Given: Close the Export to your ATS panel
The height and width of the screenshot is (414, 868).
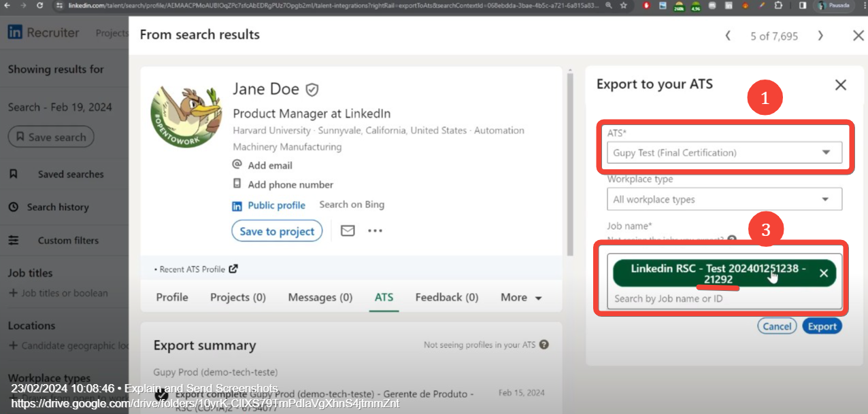Looking at the screenshot, I should click(841, 85).
